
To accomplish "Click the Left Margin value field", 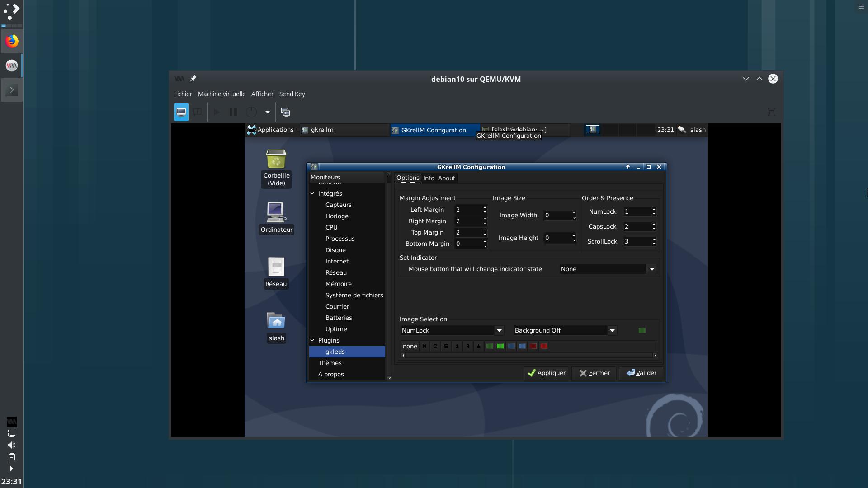I will 468,210.
